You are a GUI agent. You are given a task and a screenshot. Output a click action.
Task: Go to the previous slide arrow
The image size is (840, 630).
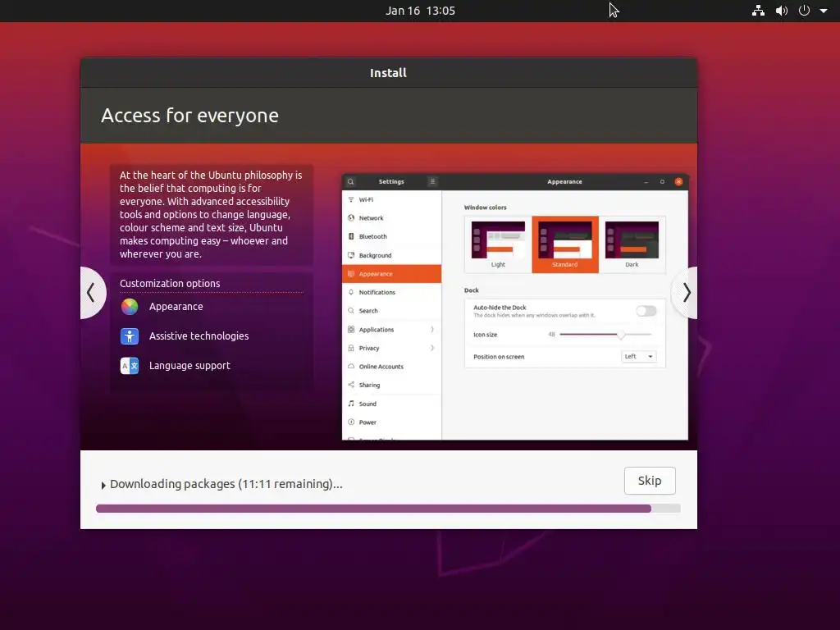point(92,293)
